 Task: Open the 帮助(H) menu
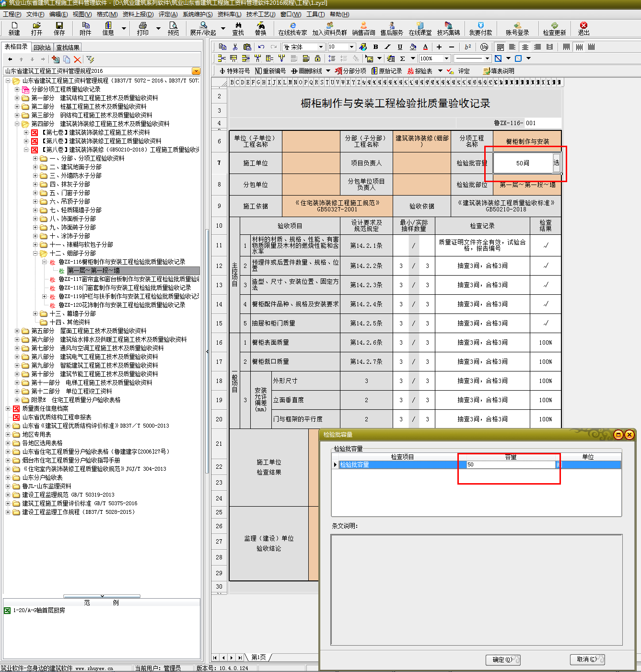coord(339,14)
